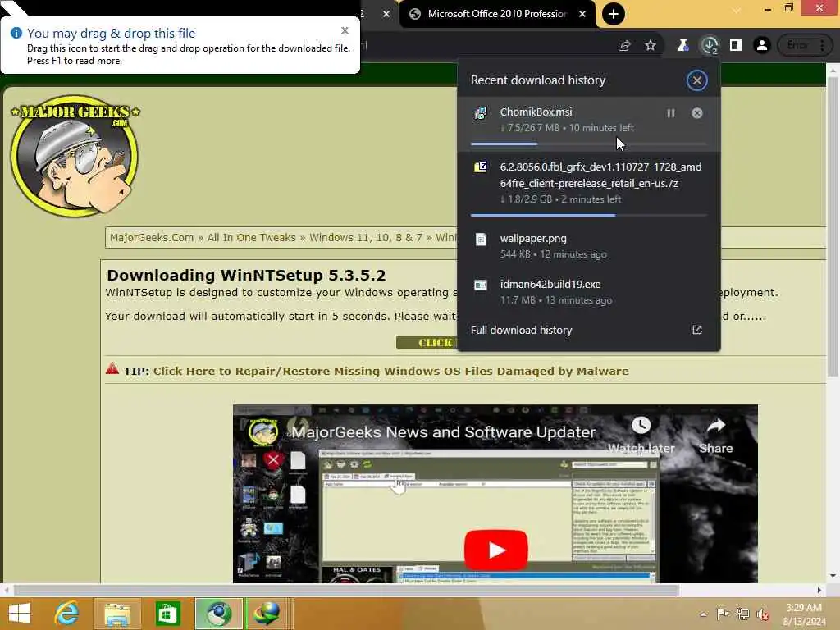Open the MajorGeeks.Com breadcrumb link

(152, 237)
